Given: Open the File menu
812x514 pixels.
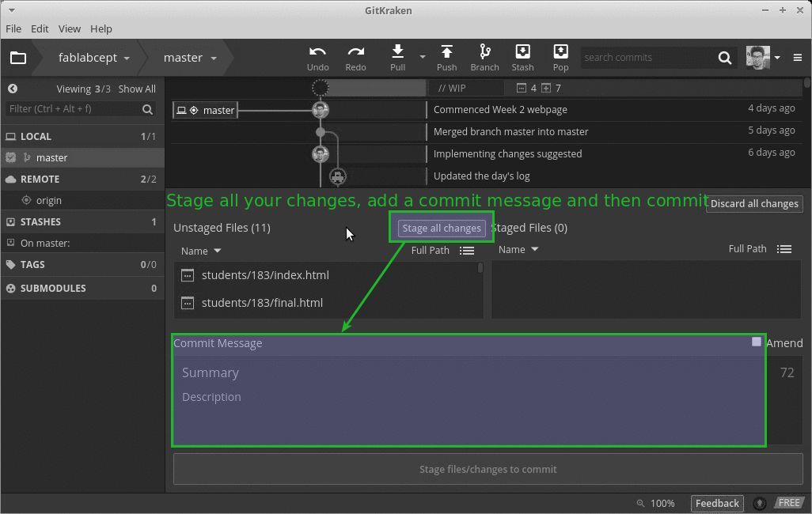Looking at the screenshot, I should (x=13, y=29).
